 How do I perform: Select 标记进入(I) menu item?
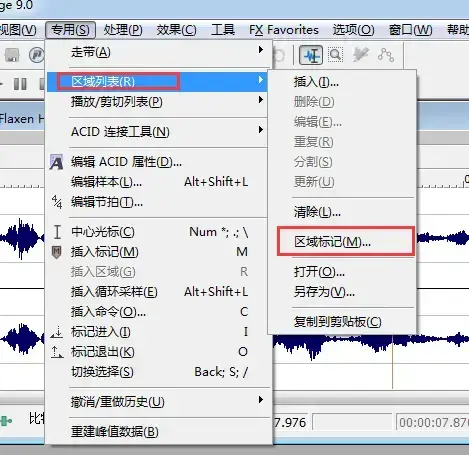click(x=157, y=332)
